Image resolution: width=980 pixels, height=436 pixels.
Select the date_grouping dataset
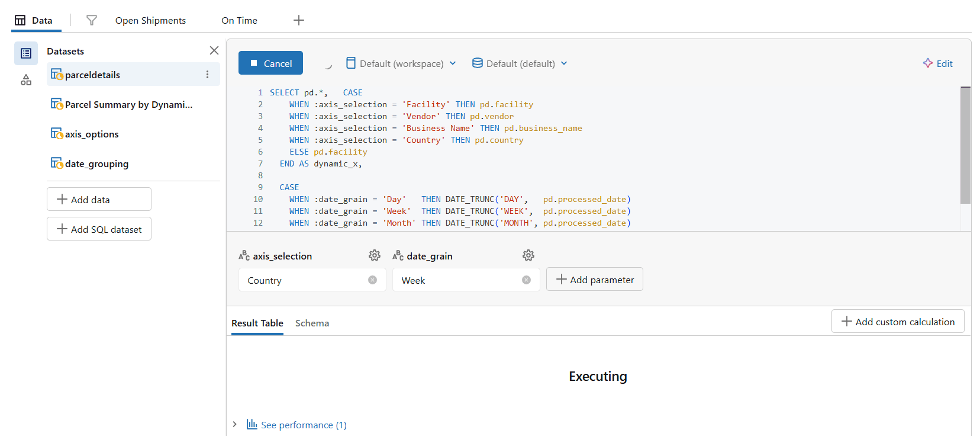pos(133,163)
